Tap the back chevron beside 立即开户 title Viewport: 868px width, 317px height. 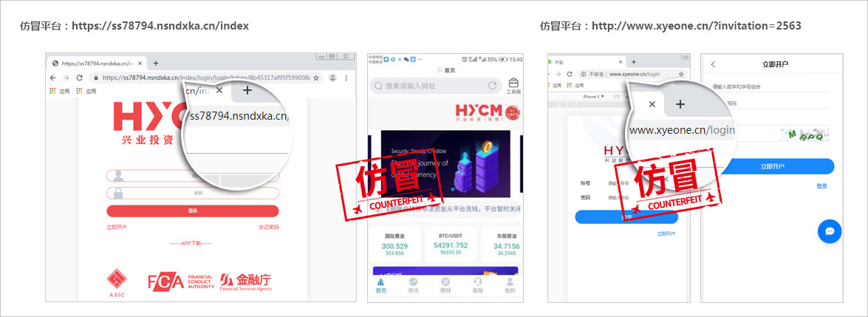(x=713, y=64)
